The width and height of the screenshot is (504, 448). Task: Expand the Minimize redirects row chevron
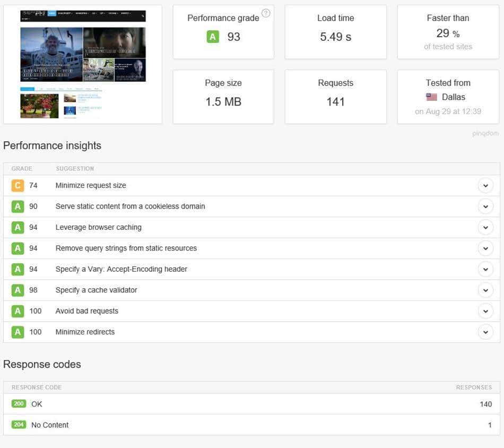tap(485, 332)
